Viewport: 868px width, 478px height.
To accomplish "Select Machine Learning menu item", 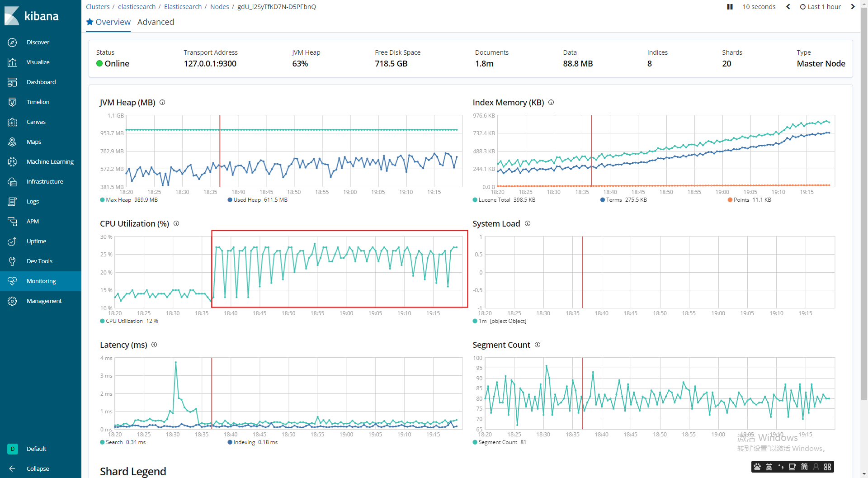I will click(50, 161).
